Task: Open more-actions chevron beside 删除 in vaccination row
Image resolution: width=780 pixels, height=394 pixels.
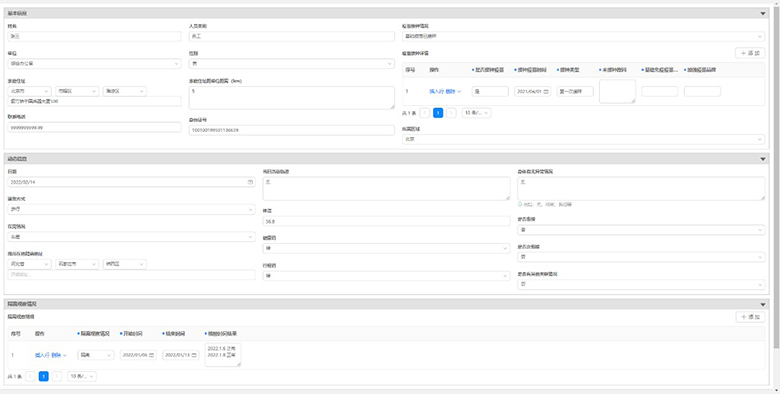Action: 459,92
